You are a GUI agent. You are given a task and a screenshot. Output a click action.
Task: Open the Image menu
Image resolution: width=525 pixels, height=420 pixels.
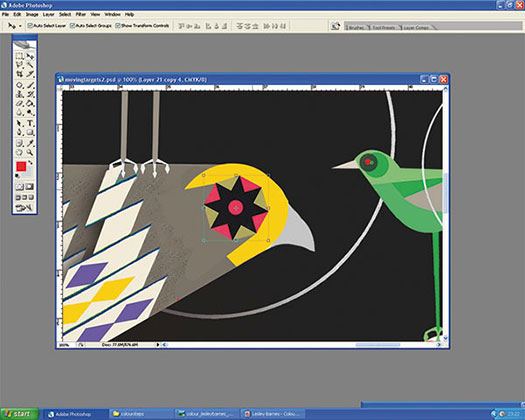(32, 14)
